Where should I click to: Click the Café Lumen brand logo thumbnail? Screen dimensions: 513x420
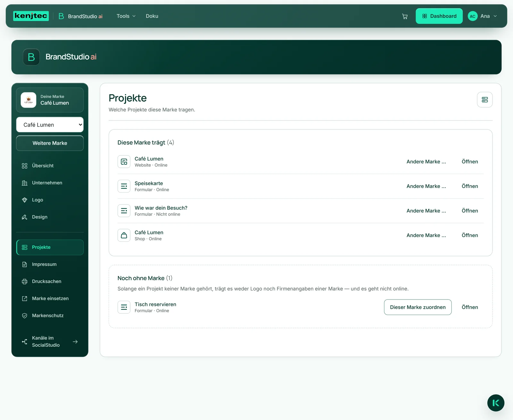tap(29, 100)
